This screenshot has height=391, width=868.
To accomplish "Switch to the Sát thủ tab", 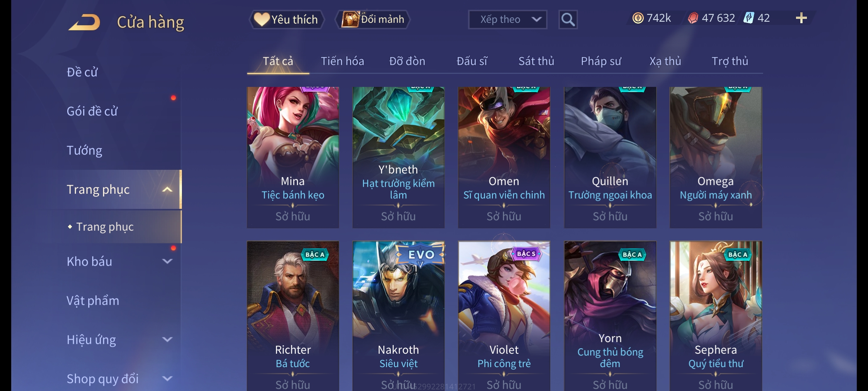I will (x=536, y=61).
